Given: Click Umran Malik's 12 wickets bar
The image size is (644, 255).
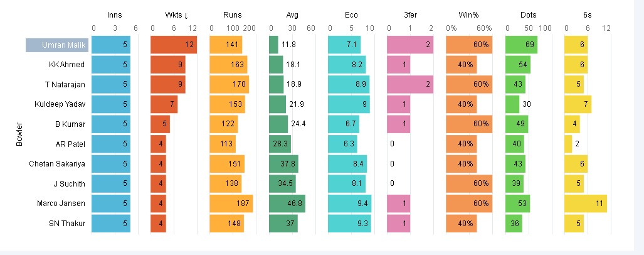Looking at the screenshot, I should 174,45.
